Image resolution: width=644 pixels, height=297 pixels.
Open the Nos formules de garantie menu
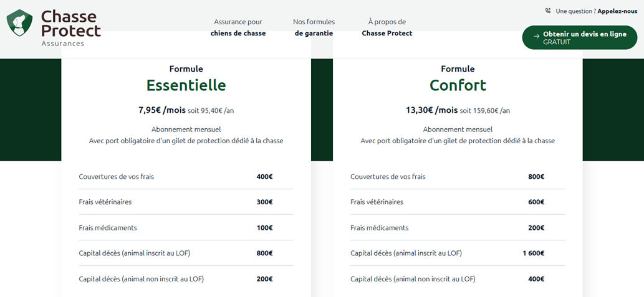[x=314, y=27]
